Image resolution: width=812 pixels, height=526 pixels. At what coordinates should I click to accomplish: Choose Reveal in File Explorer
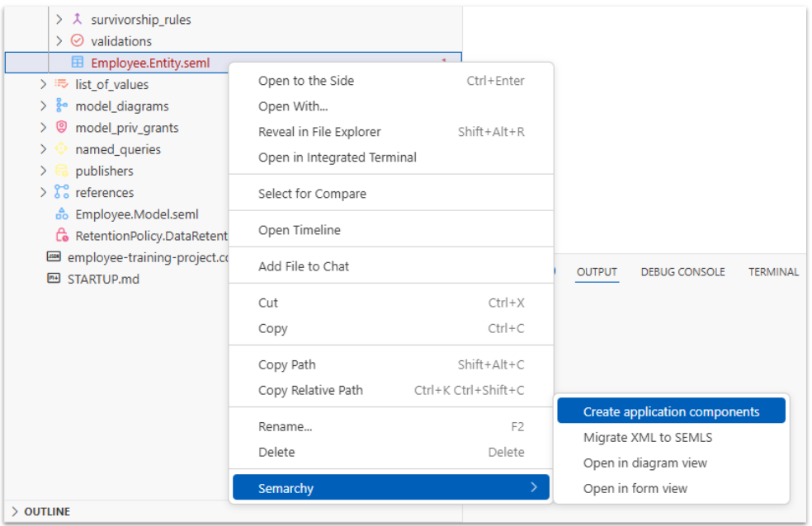tap(319, 132)
